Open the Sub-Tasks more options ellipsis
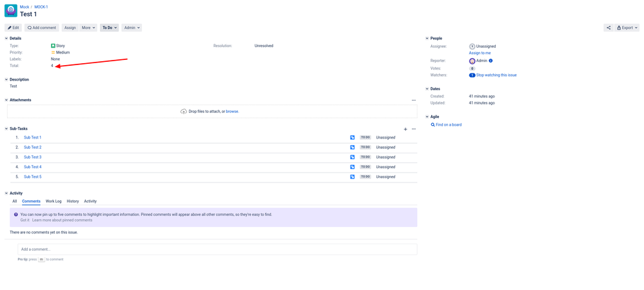Image resolution: width=644 pixels, height=290 pixels. click(x=414, y=129)
